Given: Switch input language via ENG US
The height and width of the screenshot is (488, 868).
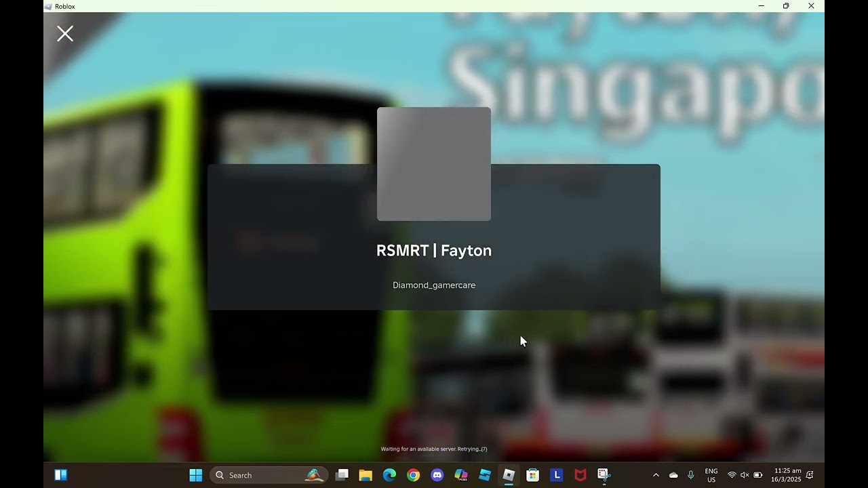Looking at the screenshot, I should pos(711,475).
